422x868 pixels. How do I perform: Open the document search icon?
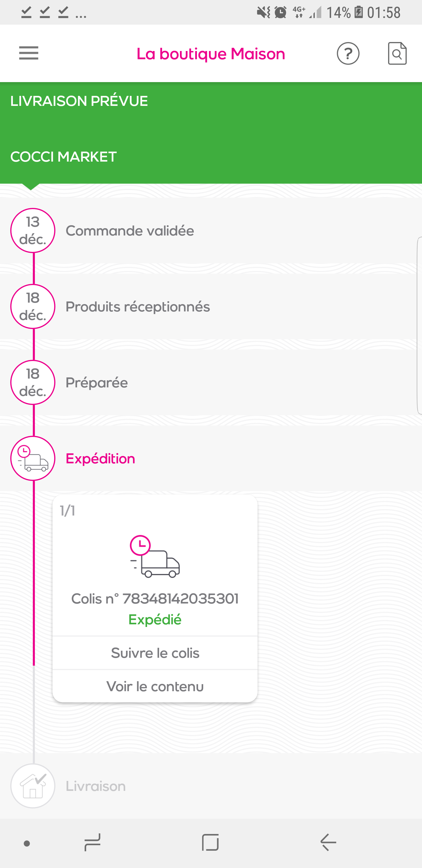[x=397, y=53]
